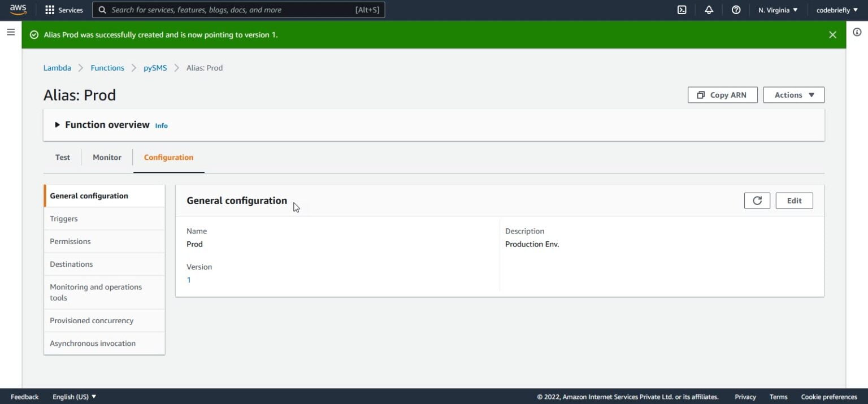Open the version 1 link
The image size is (868, 404).
(189, 280)
